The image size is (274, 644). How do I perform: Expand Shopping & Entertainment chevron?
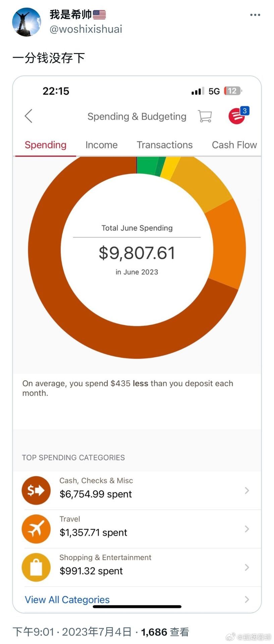247,567
